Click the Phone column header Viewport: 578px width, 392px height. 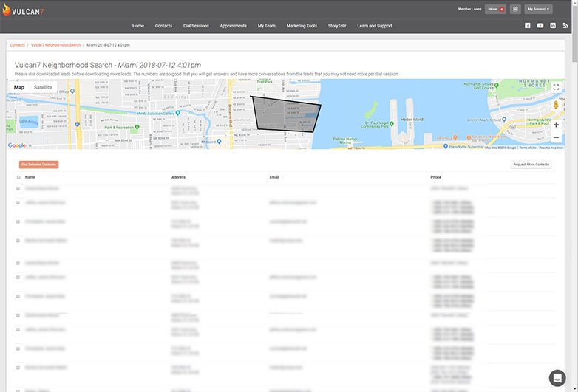click(x=435, y=177)
